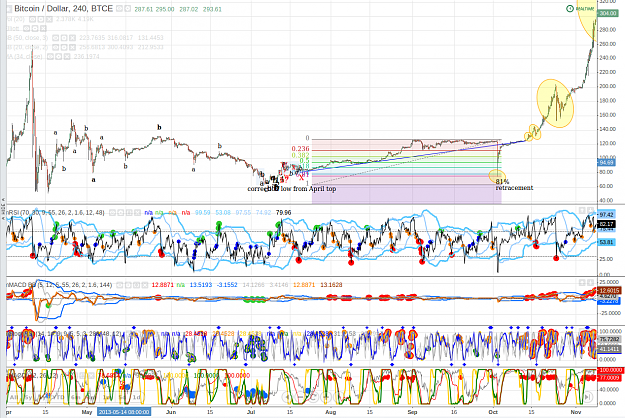Zoom in using bottom plus control
Screen dimensions: 625x418
pyautogui.click(x=325, y=397)
